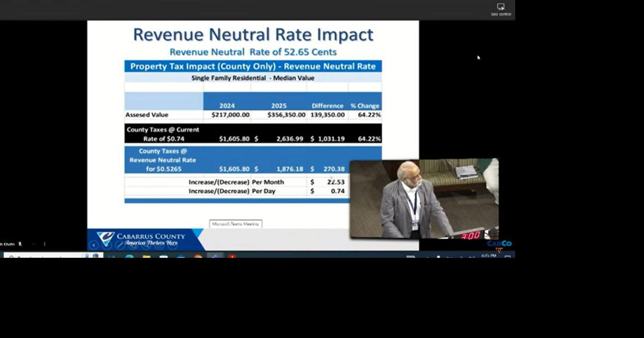Go to previous slide with back arrow

click(x=94, y=245)
